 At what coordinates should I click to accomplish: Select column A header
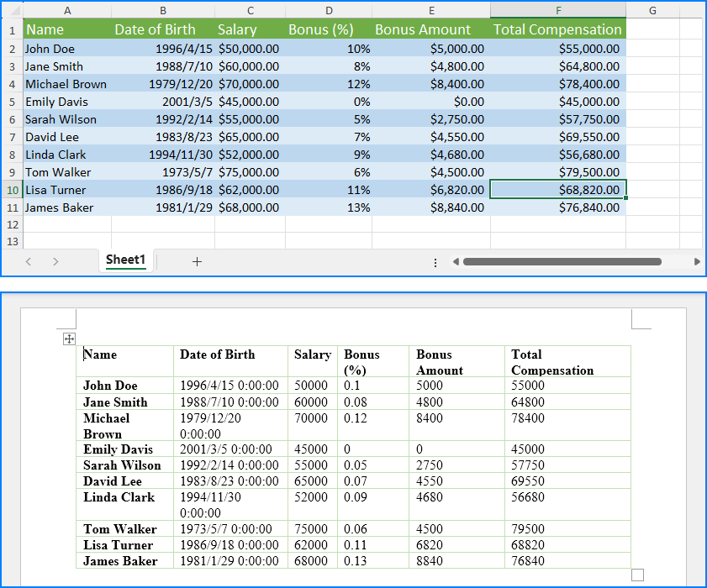click(x=67, y=10)
